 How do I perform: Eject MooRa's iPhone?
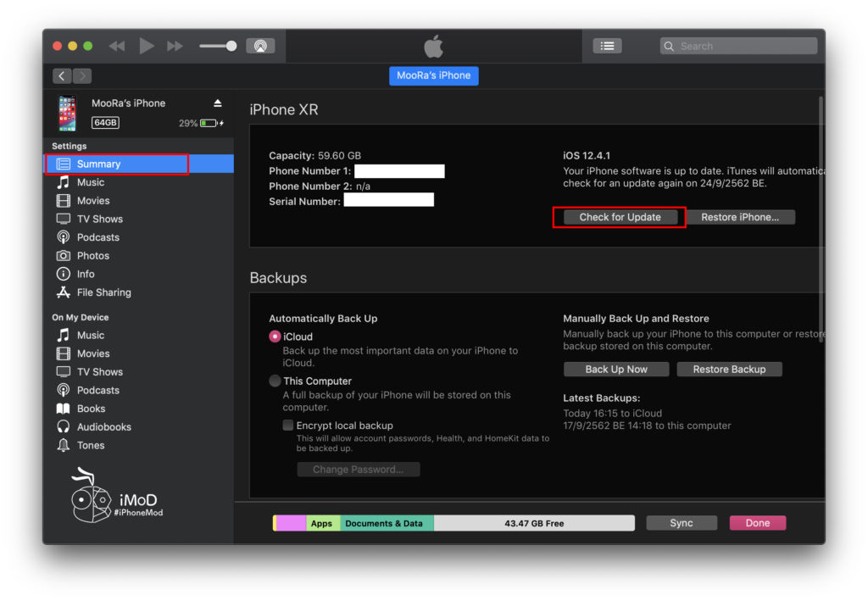[x=217, y=102]
